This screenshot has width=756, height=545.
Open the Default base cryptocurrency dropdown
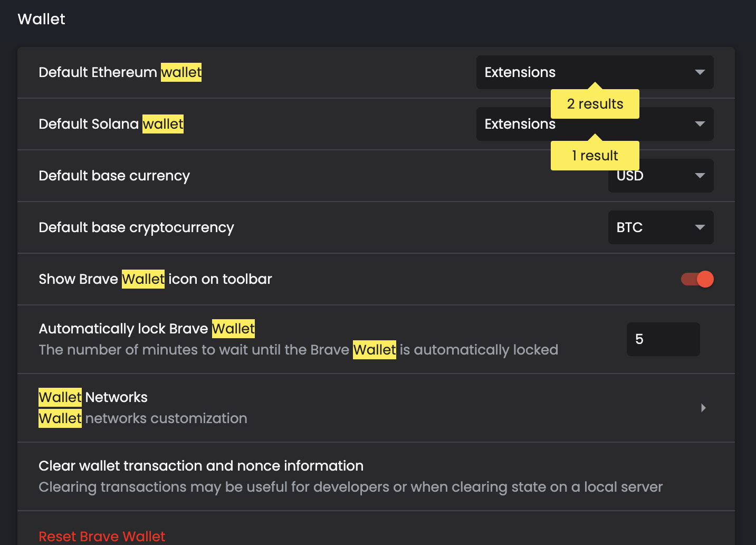(x=661, y=227)
